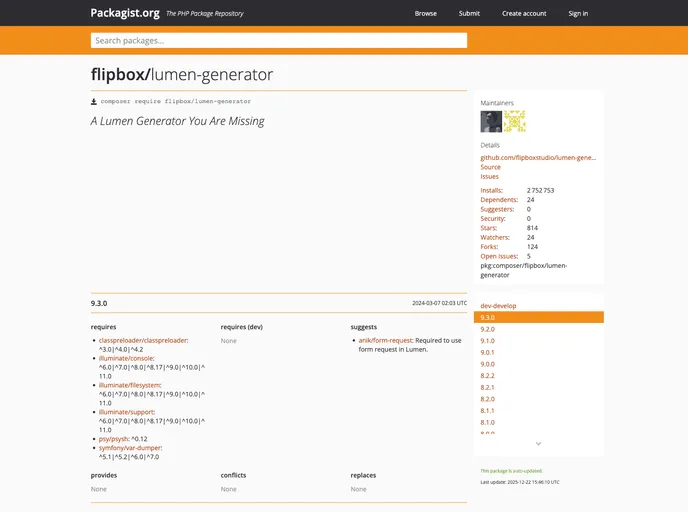688x512 pixels.
Task: Select version 9.2.0 from list
Action: (x=487, y=329)
